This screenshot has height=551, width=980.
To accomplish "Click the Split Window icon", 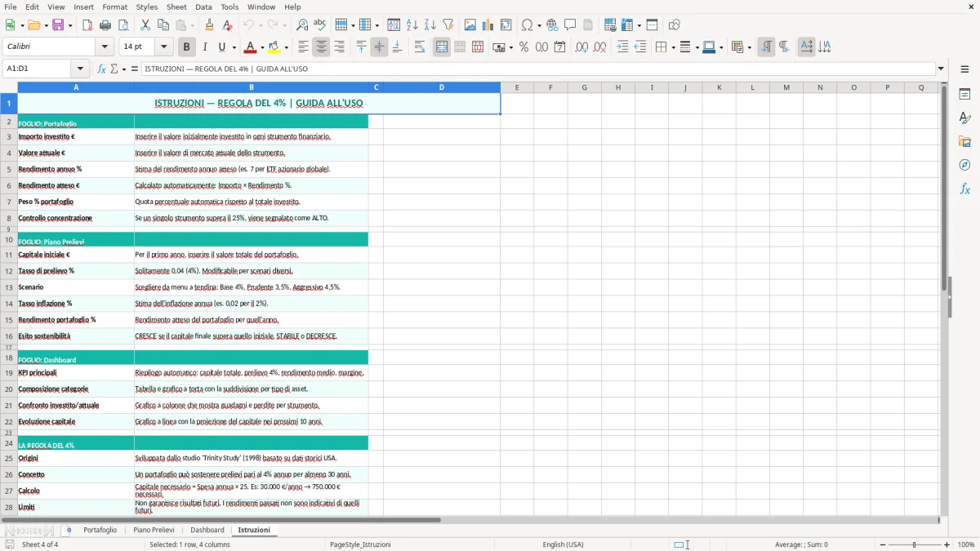I will coord(653,25).
